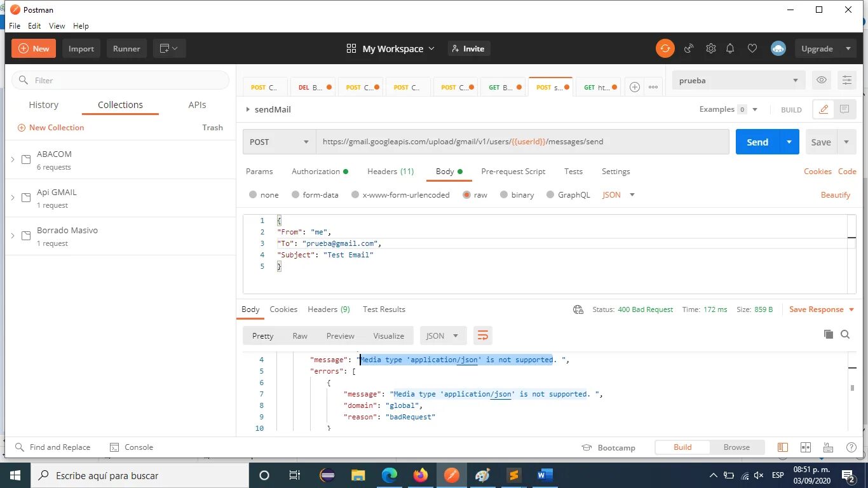Click the Capture requests satellite icon
868x488 pixels.
tap(689, 48)
